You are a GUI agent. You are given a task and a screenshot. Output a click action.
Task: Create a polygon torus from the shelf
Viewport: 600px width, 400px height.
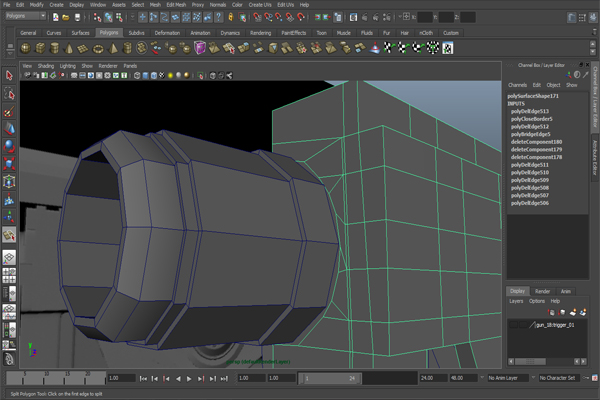pyautogui.click(x=98, y=48)
